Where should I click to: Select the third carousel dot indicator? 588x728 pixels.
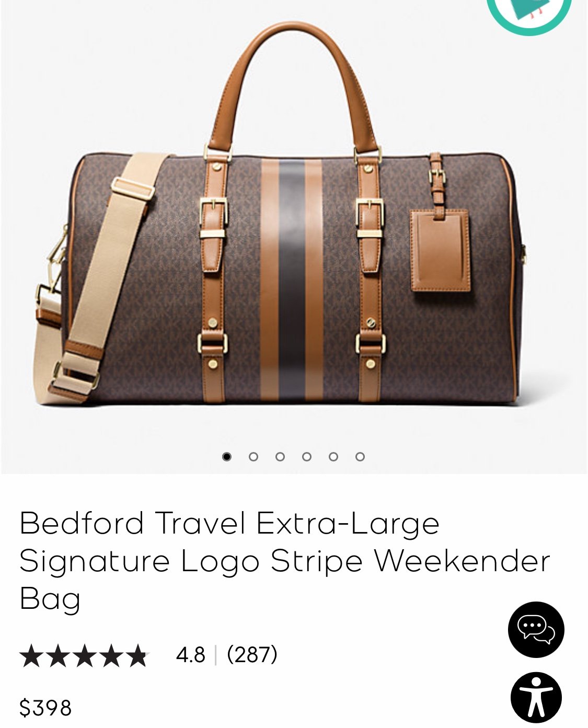[x=280, y=456]
